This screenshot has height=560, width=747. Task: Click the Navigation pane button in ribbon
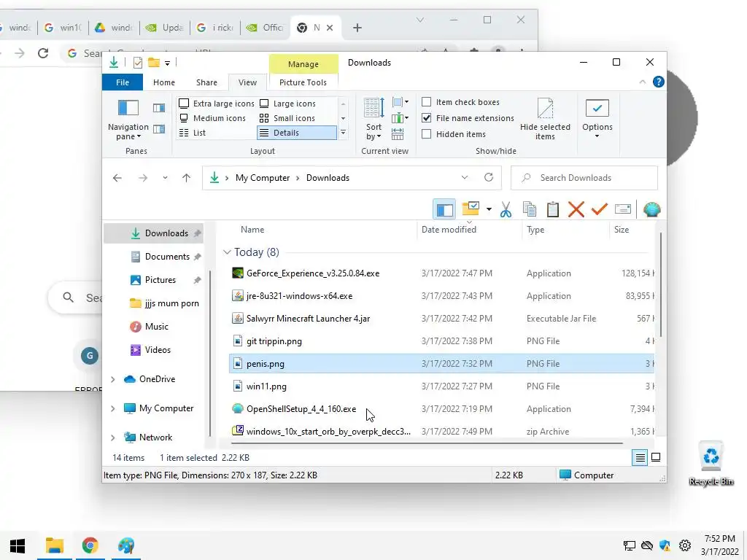(x=128, y=119)
